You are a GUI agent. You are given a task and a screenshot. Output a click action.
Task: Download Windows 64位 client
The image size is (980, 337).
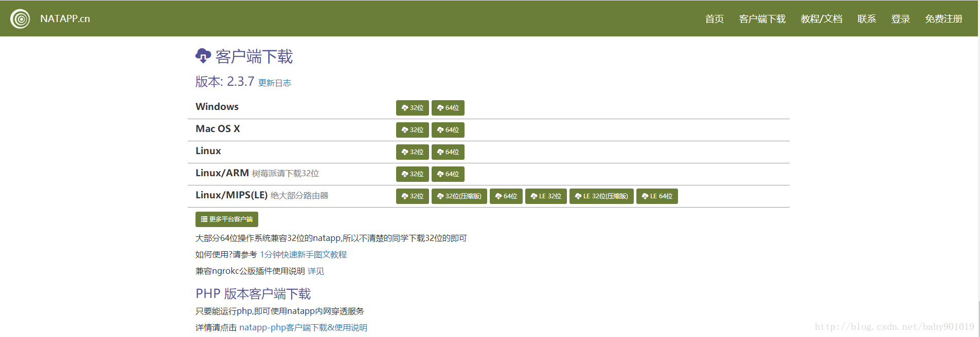448,108
